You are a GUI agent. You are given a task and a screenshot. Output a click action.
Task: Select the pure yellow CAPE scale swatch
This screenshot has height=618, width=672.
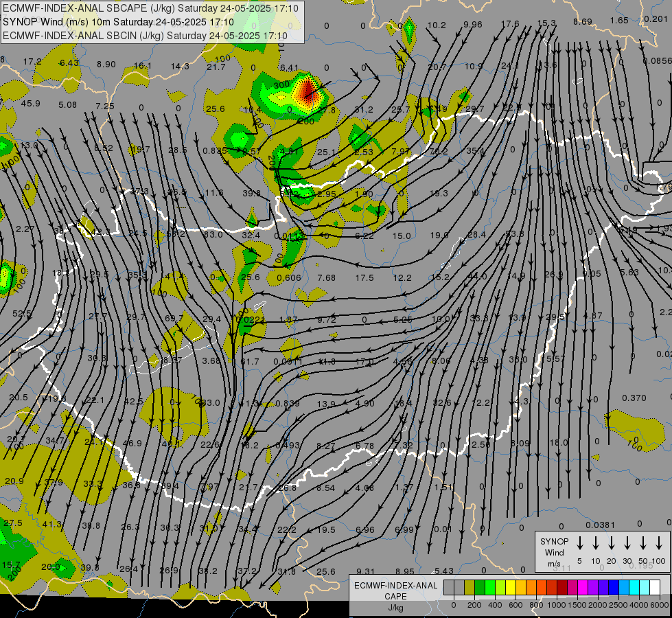[x=511, y=588]
